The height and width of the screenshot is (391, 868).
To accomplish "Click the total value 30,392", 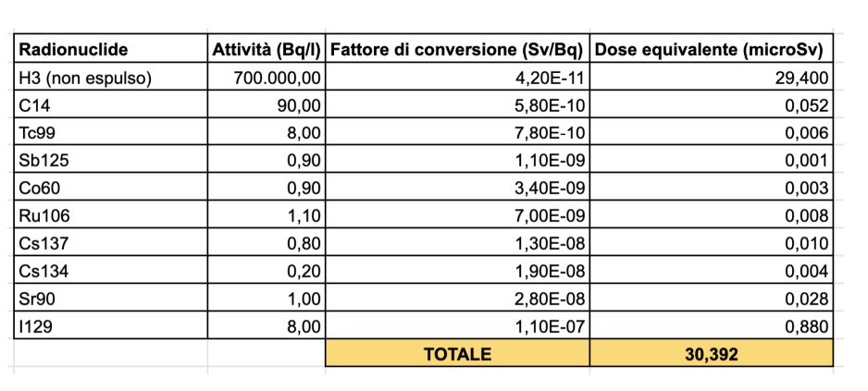I will (x=710, y=353).
